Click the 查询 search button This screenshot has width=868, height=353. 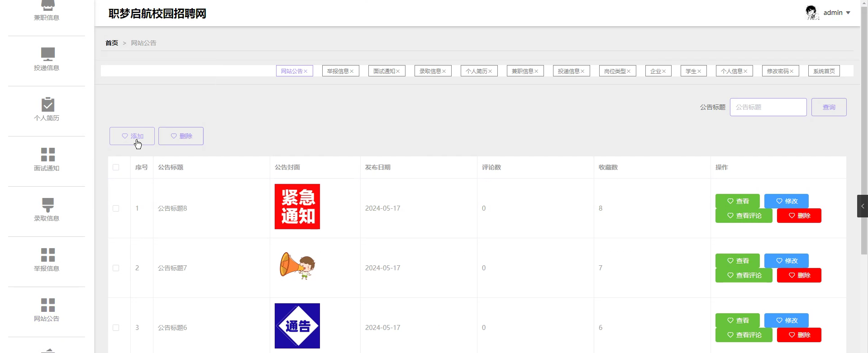click(829, 107)
